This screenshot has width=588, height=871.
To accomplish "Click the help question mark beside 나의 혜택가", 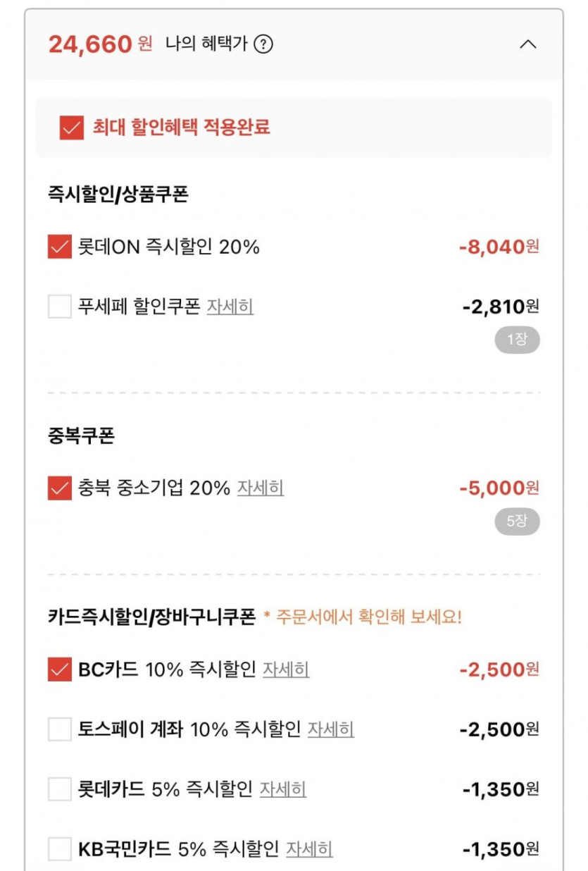I will (x=263, y=44).
